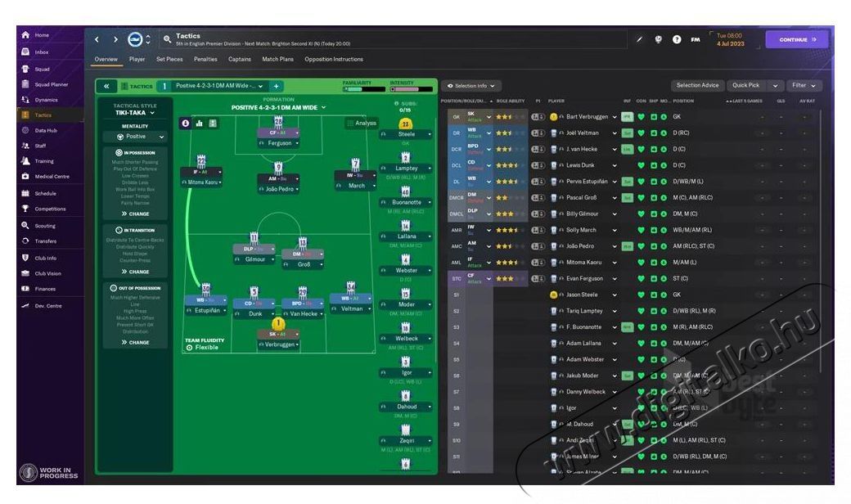851x504 pixels.
Task: Toggle the Analysis overlay on the pitch
Action: [x=364, y=123]
